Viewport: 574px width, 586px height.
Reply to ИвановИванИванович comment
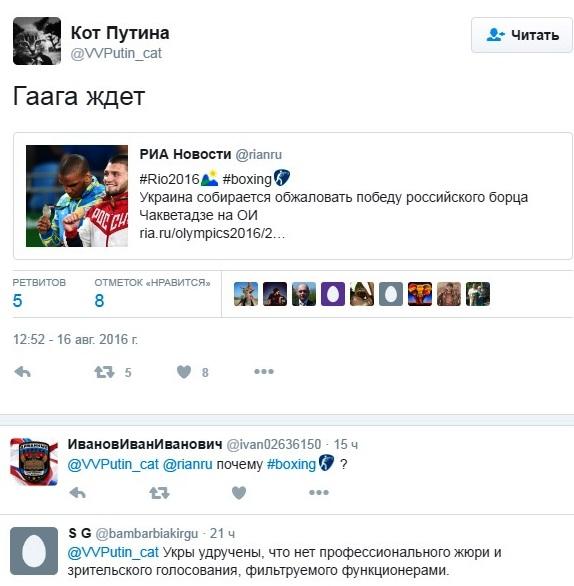[x=78, y=493]
